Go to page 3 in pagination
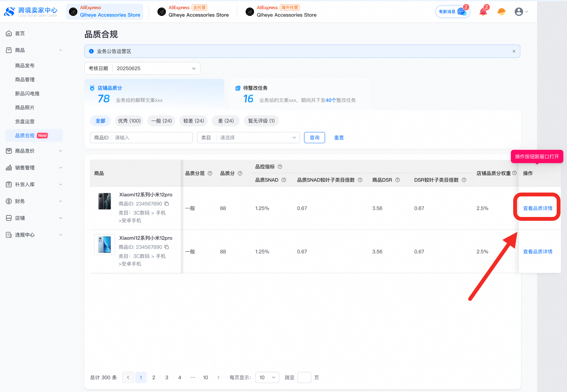This screenshot has width=567, height=392. coord(167,378)
